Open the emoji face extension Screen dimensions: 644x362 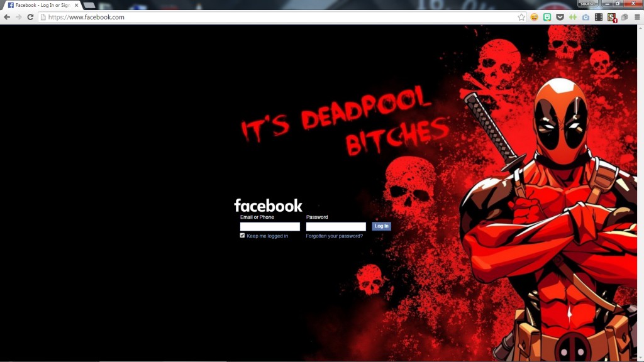pos(534,17)
